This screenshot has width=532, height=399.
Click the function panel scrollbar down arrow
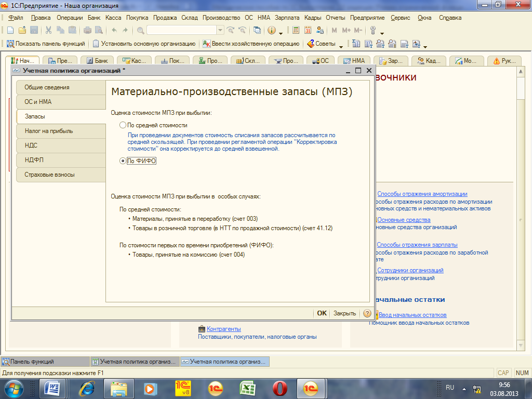[521, 345]
